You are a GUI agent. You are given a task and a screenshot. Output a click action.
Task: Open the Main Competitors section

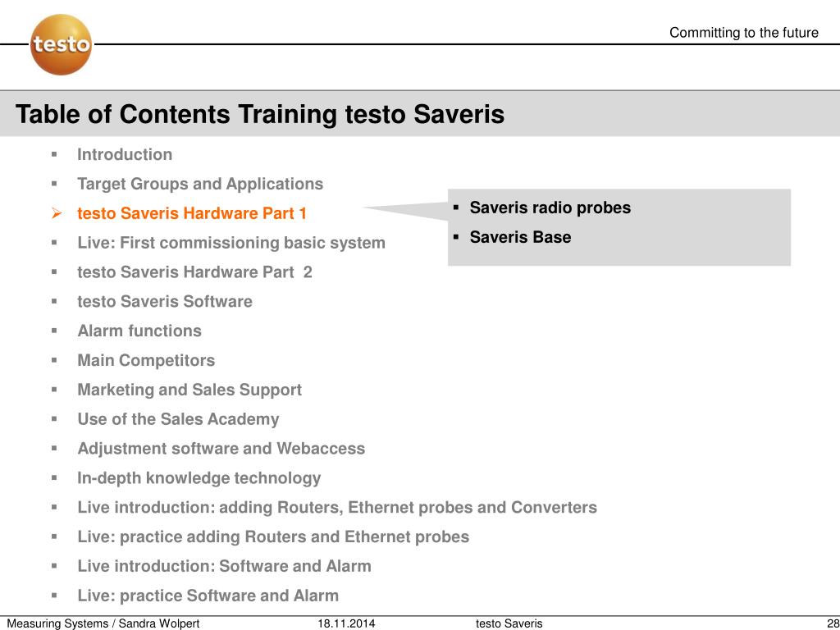click(146, 361)
